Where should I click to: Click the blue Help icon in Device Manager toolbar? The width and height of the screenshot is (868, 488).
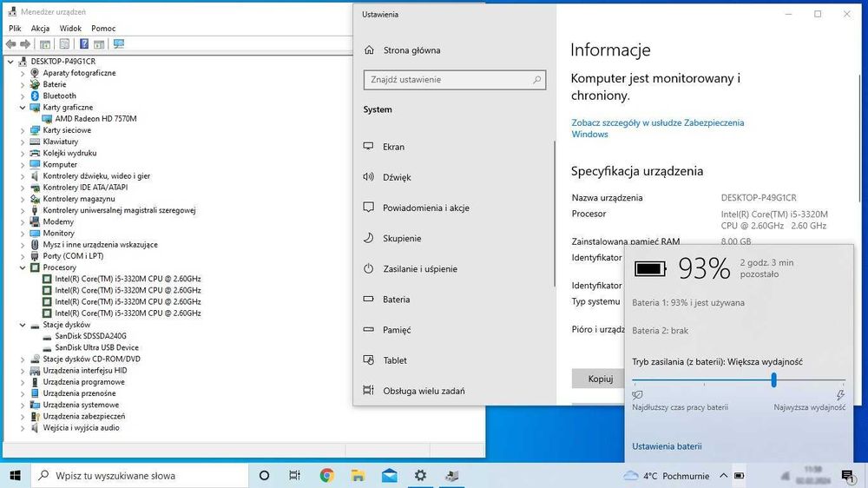pos(84,43)
